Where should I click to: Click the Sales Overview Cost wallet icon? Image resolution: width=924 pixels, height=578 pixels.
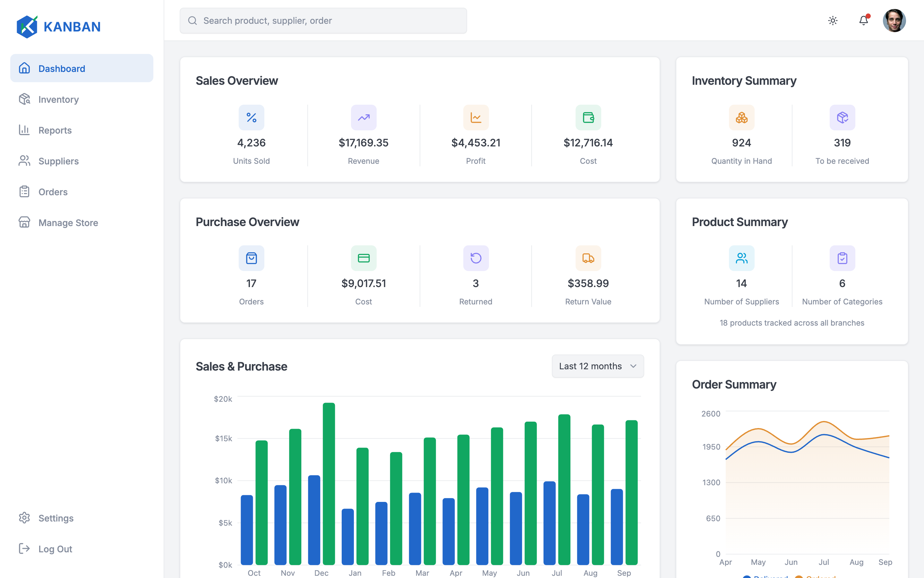588,117
